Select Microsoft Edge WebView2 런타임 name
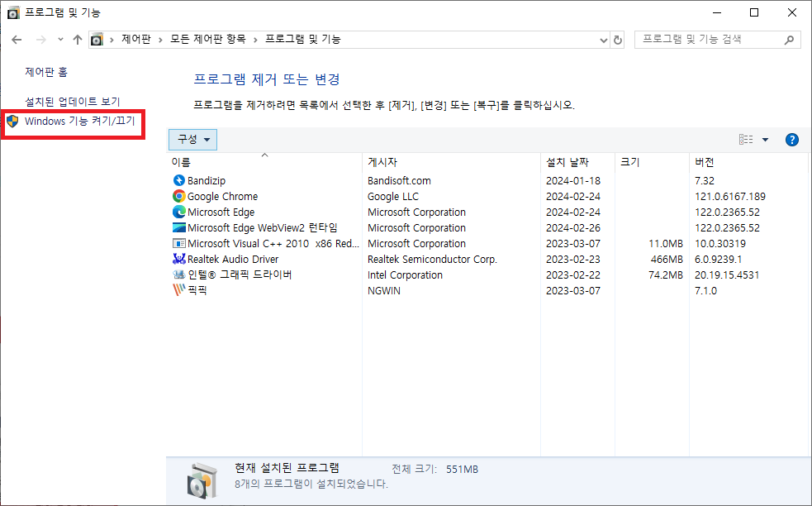Viewport: 812px width, 506px height. [x=263, y=227]
